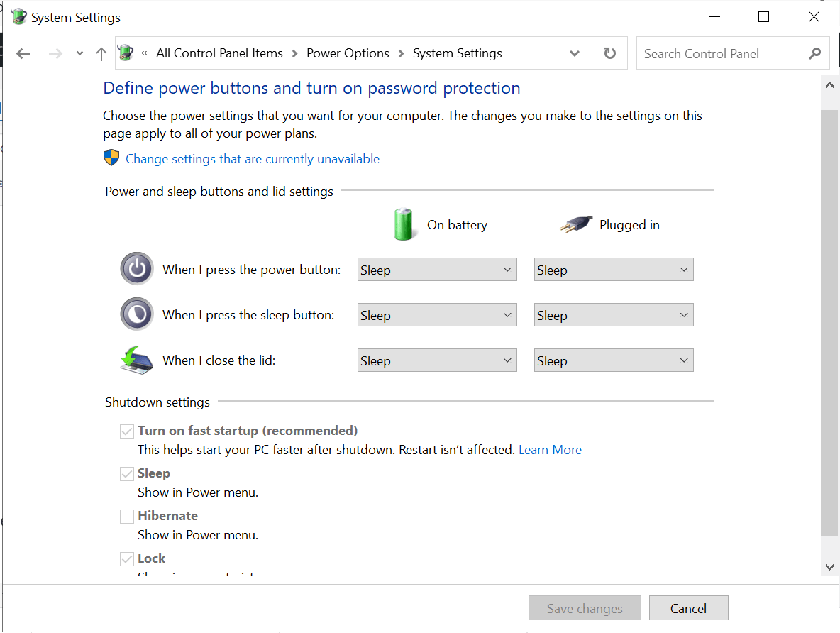Click the power button icon

pyautogui.click(x=137, y=270)
